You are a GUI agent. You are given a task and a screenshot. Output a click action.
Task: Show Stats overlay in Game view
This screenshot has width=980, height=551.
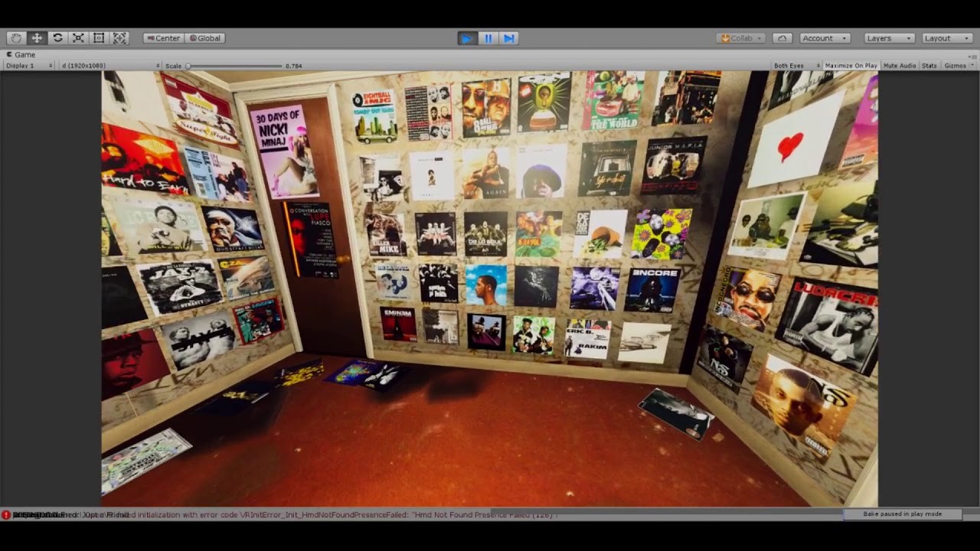point(929,66)
